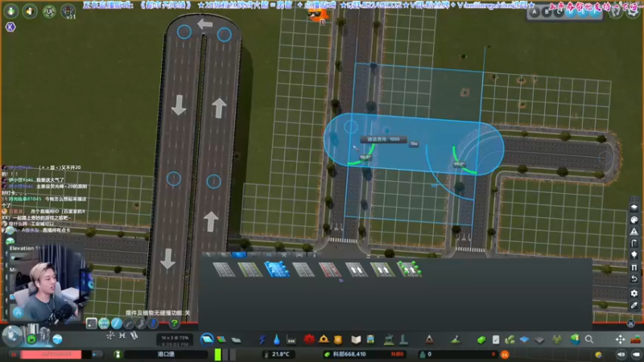
Task: Toggle the free camera button at bottom right
Action: [x=636, y=354]
